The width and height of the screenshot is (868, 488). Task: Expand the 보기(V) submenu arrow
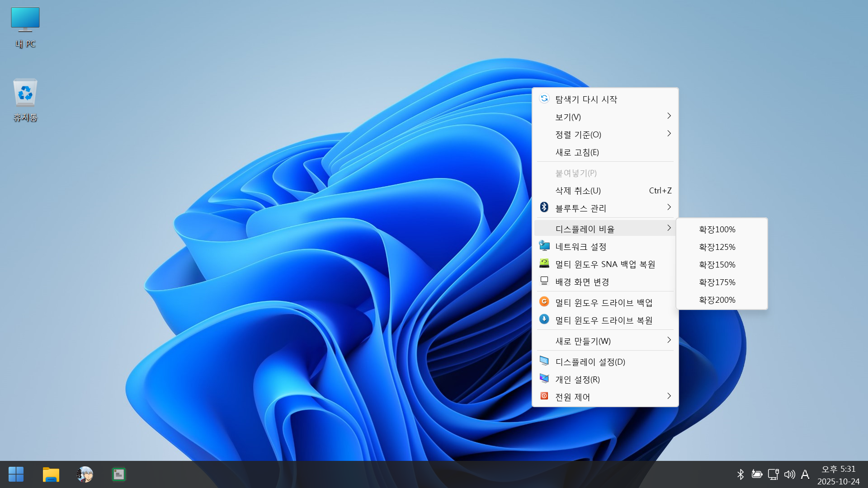669,116
